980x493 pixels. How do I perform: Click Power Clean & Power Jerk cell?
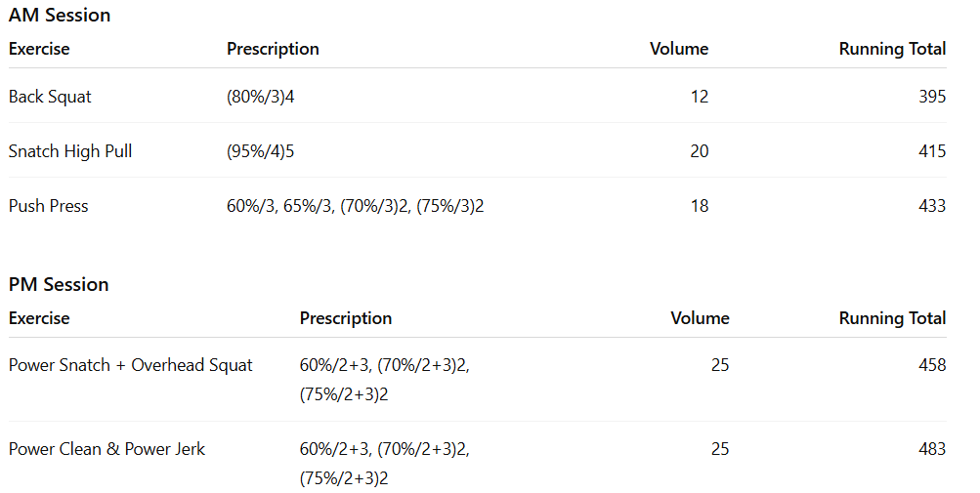[x=107, y=449]
